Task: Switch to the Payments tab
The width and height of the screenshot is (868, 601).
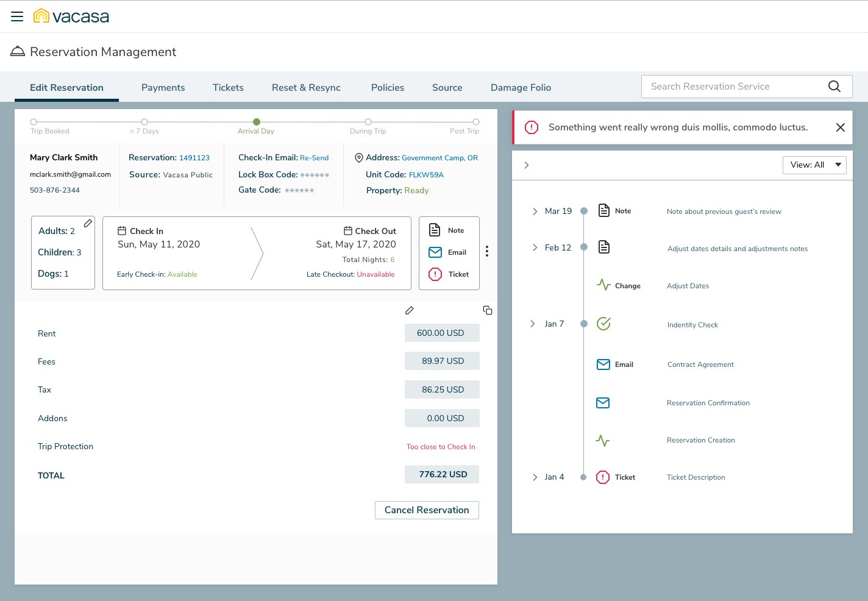Action: tap(163, 88)
